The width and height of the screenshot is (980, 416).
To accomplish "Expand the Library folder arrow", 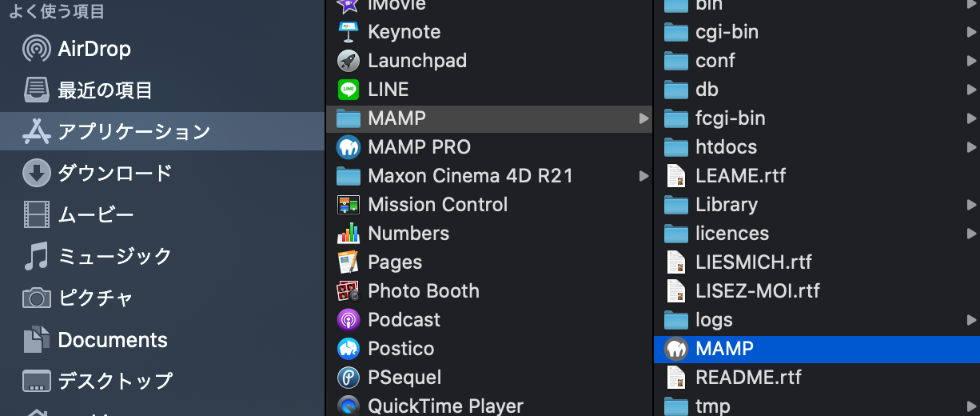I will coord(971,205).
